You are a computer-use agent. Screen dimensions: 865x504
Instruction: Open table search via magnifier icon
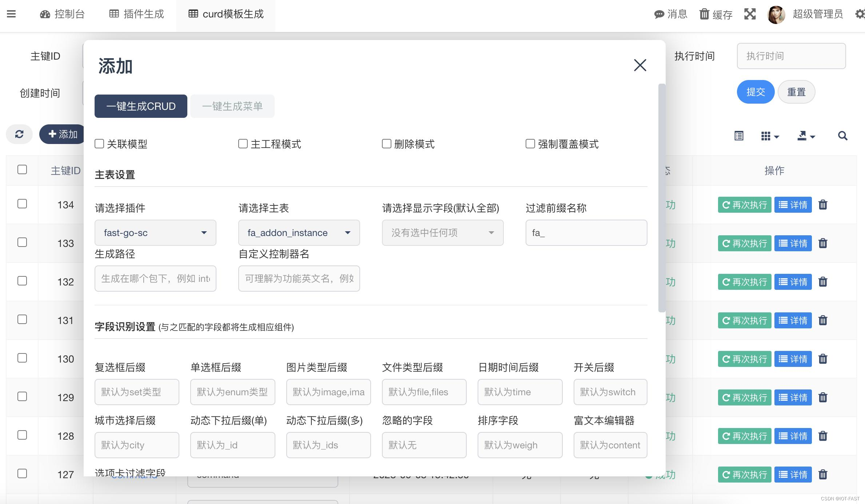point(843,136)
